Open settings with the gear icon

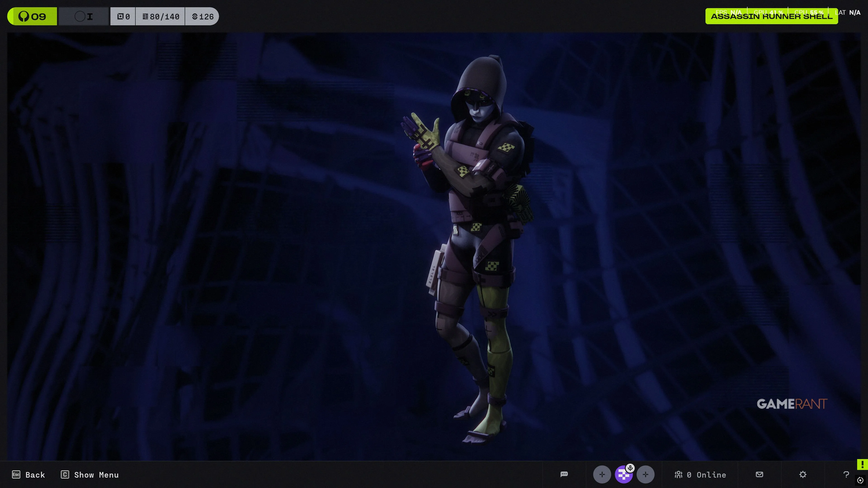click(x=803, y=474)
